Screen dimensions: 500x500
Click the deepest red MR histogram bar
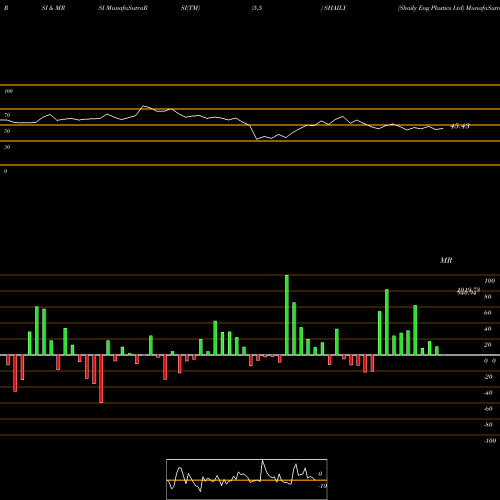click(101, 379)
